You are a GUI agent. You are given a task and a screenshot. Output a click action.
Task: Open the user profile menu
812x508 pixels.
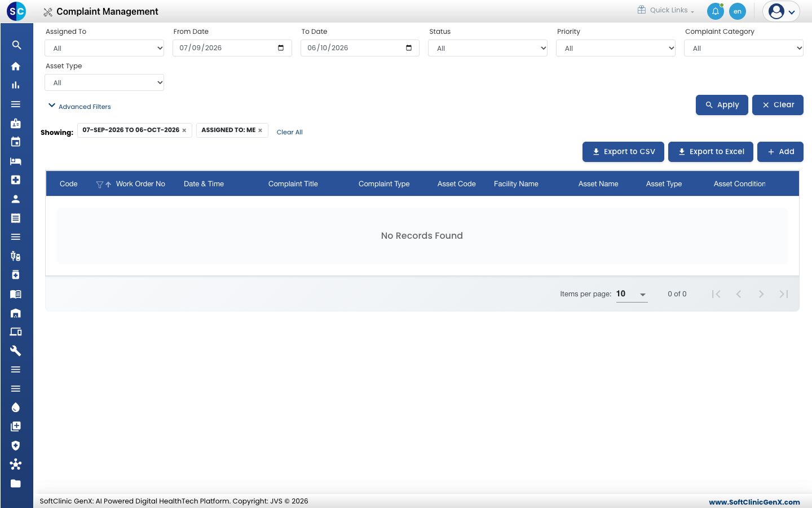point(782,11)
